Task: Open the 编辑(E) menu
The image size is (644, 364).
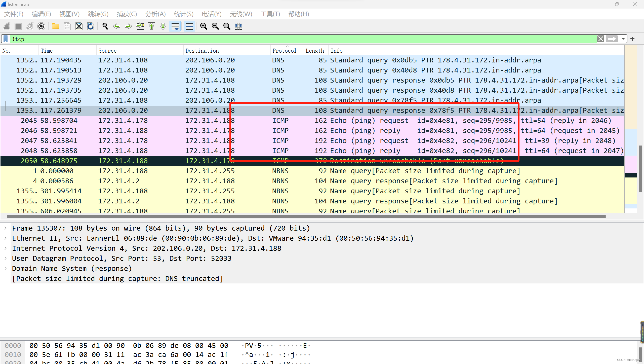Action: (x=42, y=14)
